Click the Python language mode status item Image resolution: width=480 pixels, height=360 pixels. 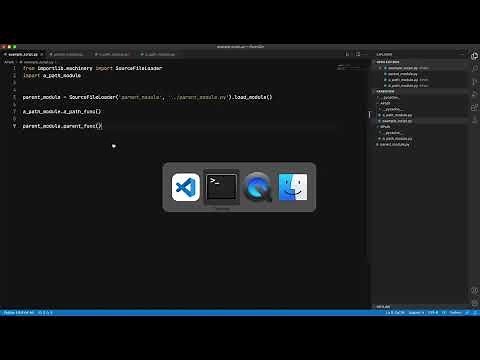coord(455,313)
